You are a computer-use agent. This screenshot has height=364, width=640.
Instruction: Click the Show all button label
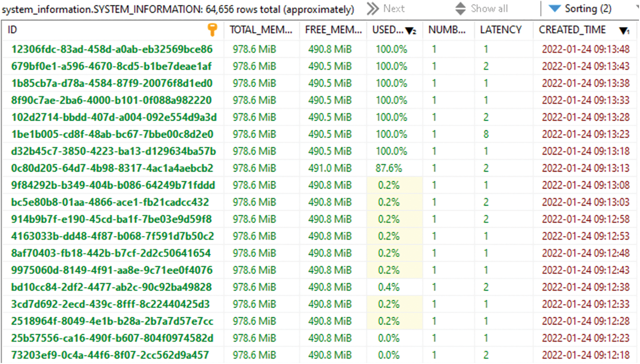[x=489, y=9]
